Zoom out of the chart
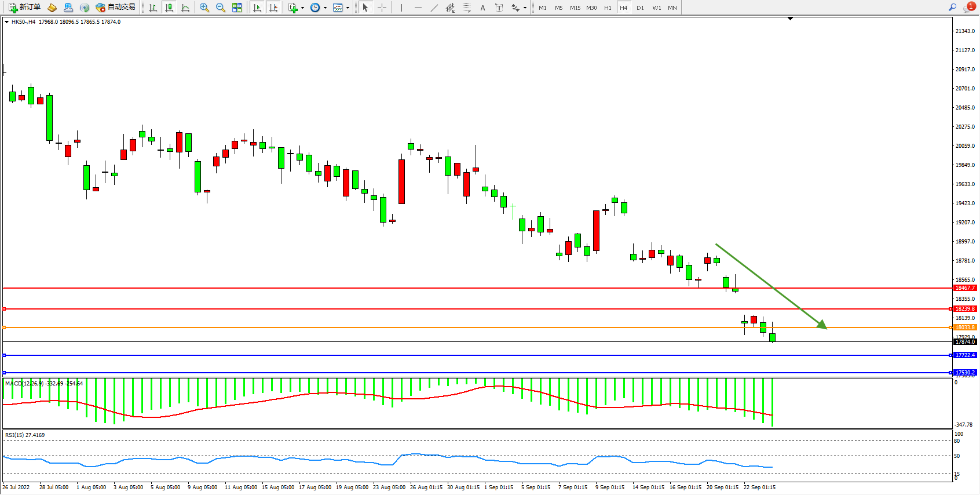This screenshot has width=980, height=495. pyautogui.click(x=221, y=8)
